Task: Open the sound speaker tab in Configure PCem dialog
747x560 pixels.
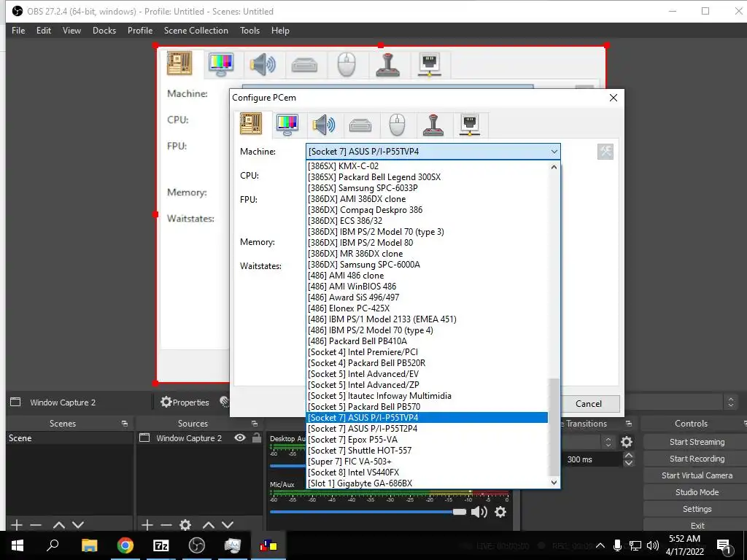Action: [x=323, y=125]
